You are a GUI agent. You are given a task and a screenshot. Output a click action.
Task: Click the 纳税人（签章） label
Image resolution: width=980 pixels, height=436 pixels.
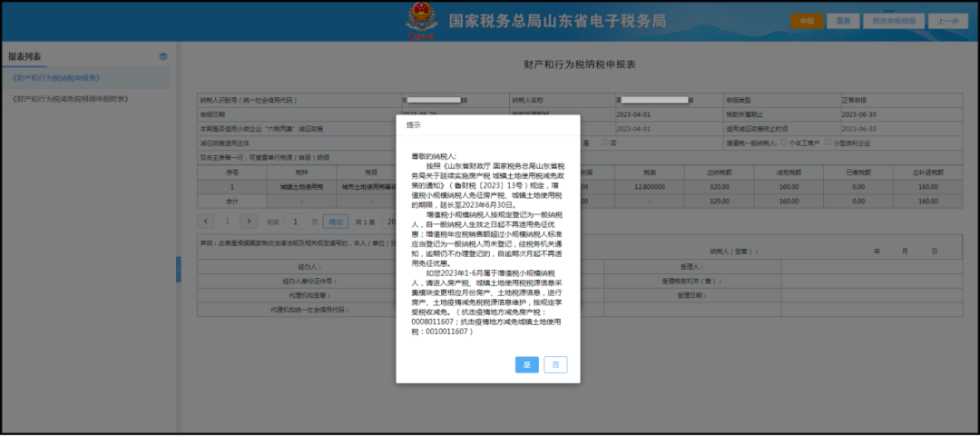point(733,251)
